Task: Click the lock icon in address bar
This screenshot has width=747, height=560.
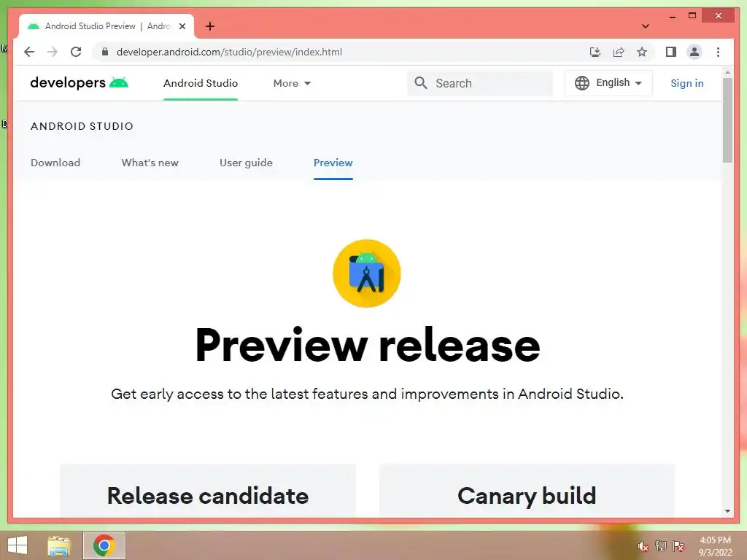Action: tap(105, 52)
